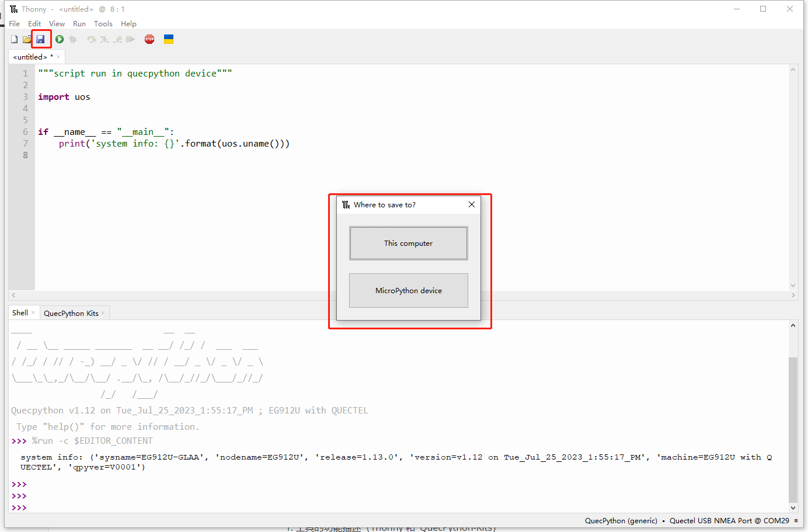Click the docstring line 'script run in quecpython device'
The image size is (808, 532).
coord(135,74)
